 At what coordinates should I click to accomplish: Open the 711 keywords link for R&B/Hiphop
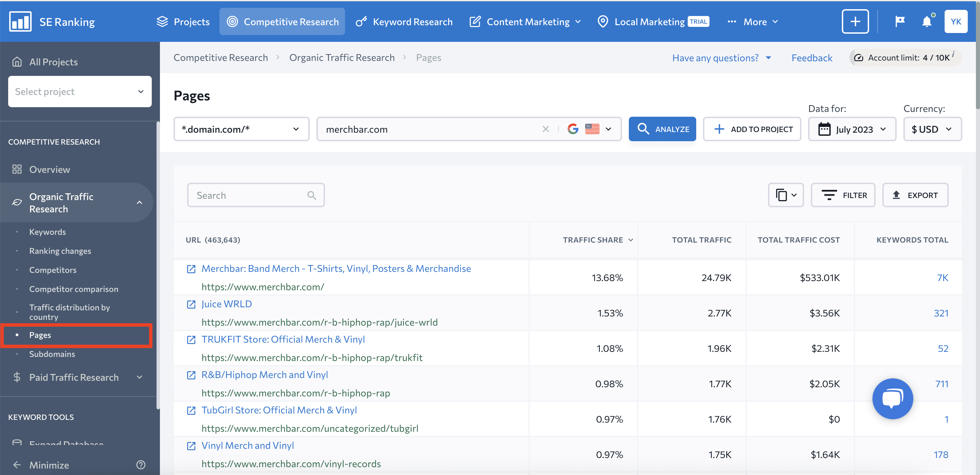coord(942,384)
